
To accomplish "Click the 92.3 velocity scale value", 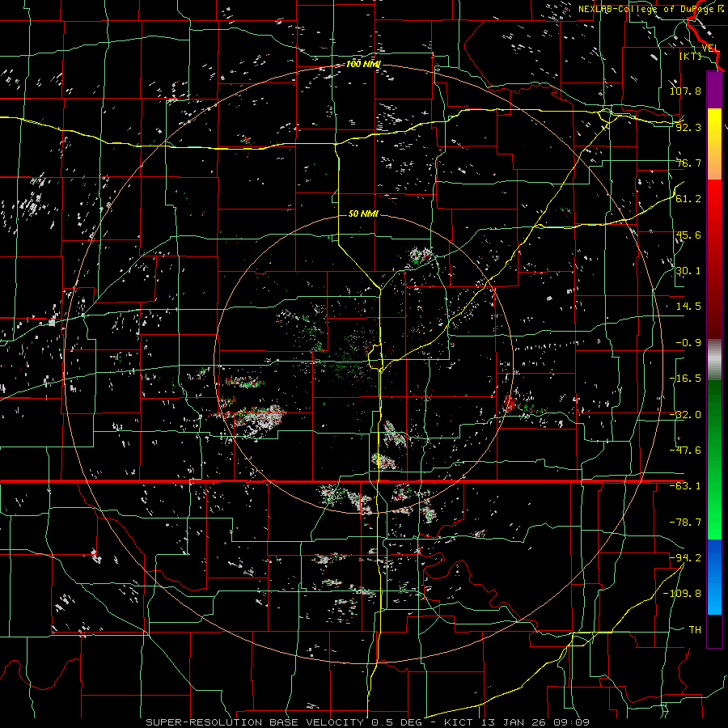I will pos(688,127).
